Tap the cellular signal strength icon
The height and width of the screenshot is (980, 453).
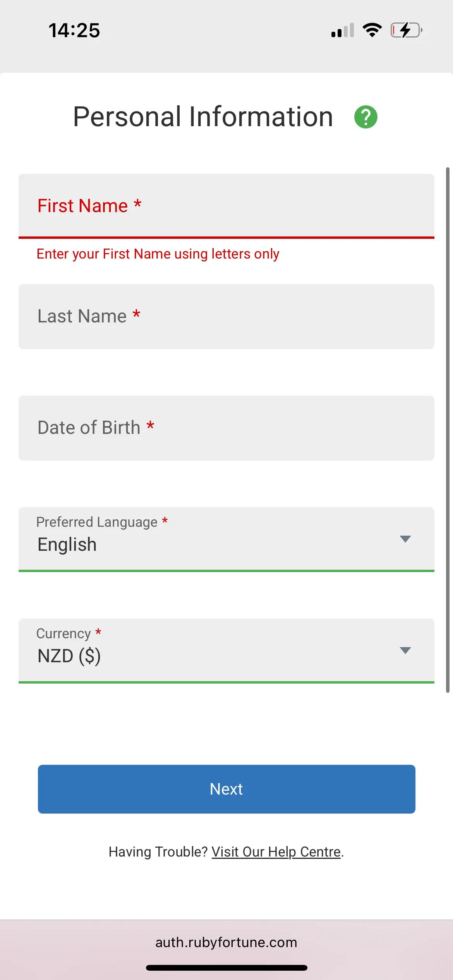point(343,30)
